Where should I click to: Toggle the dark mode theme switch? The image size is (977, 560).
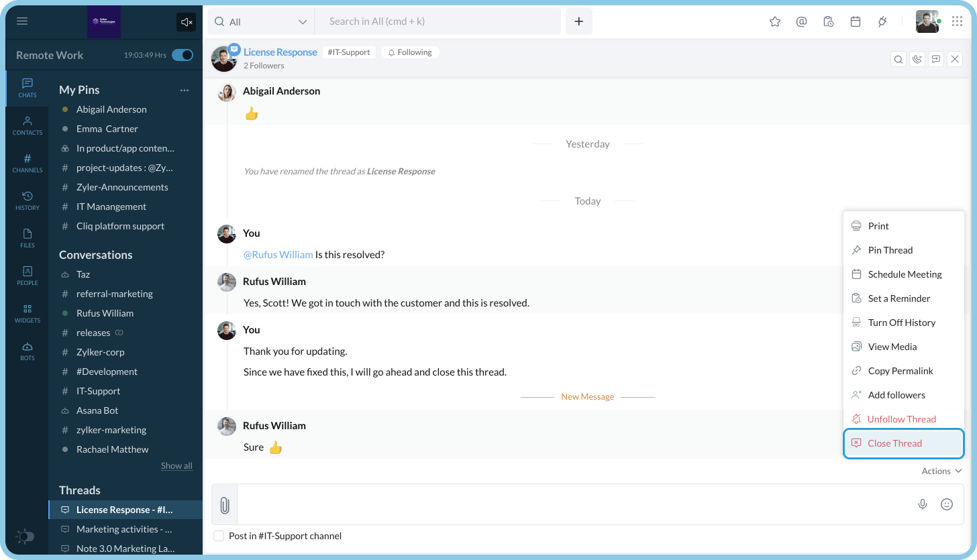coord(25,537)
